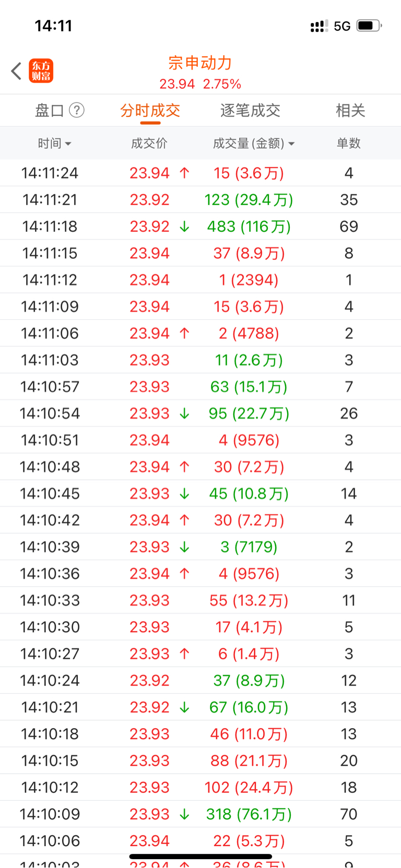Select the 14:11:21 trade row
401x868 pixels.
tap(200, 200)
